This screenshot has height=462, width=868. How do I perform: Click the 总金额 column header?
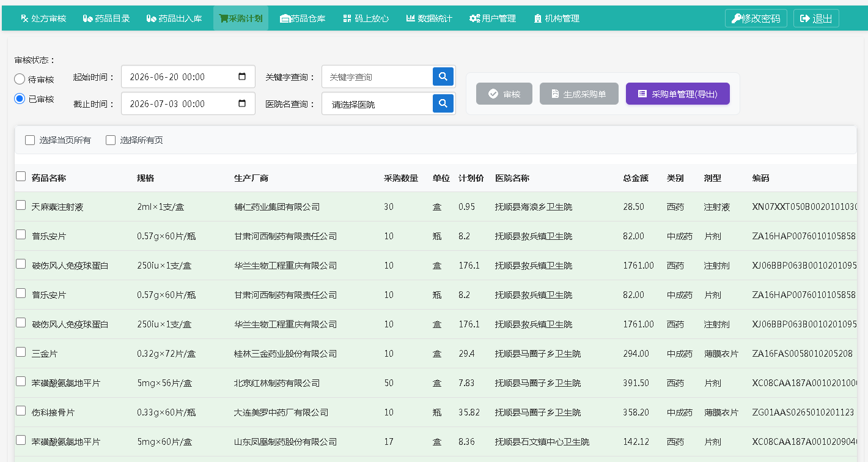[x=636, y=178]
